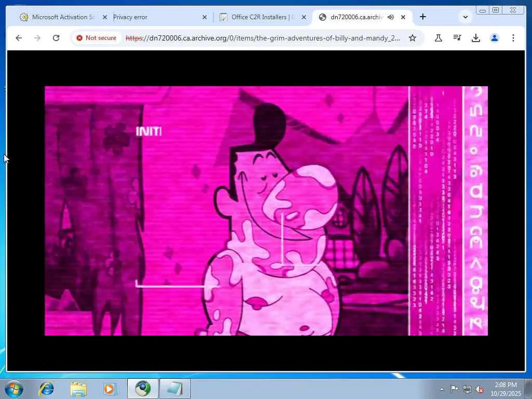Open the downloads icon
The width and height of the screenshot is (532, 399).
pos(476,38)
